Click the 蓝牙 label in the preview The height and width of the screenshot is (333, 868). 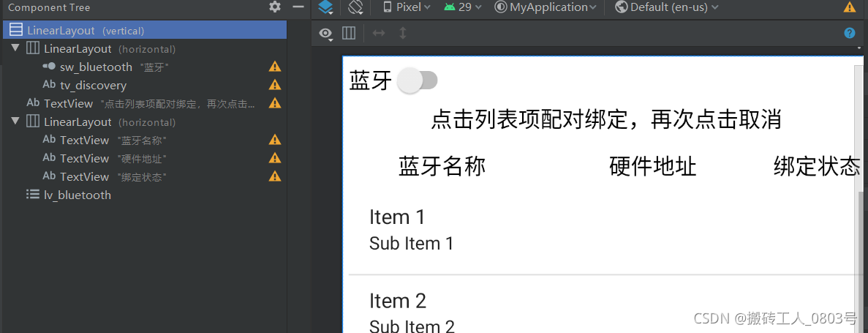click(371, 81)
